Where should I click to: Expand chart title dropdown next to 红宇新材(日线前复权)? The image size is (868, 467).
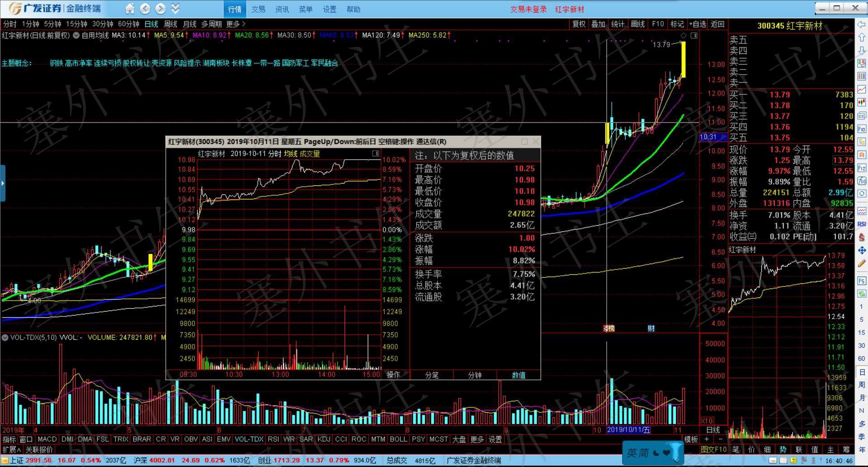(x=76, y=35)
